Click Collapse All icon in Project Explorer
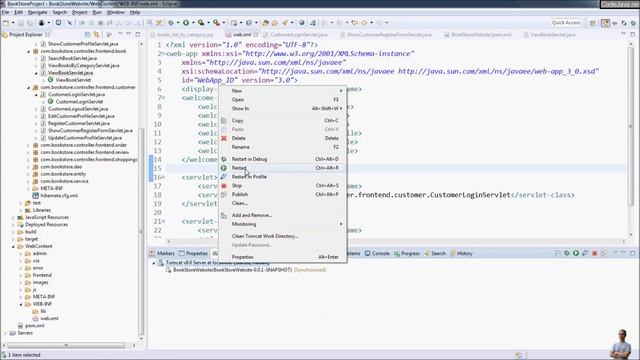 pos(87,35)
